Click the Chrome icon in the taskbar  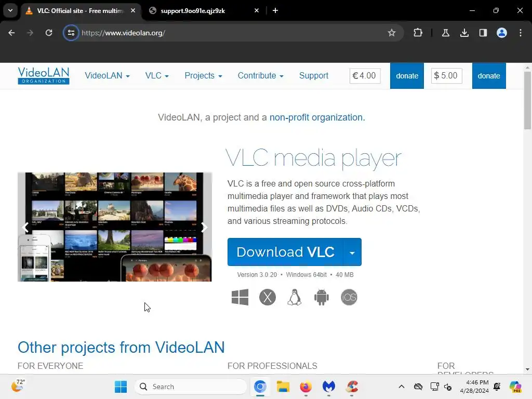pos(260,387)
